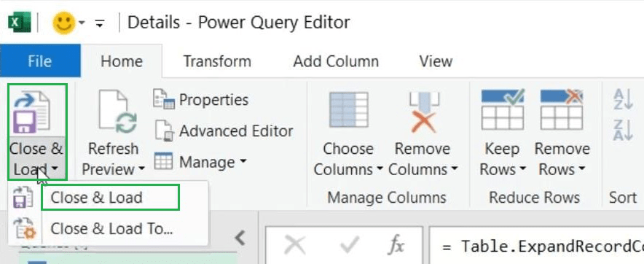The height and width of the screenshot is (264, 644).
Task: Click the Remove Rows icon
Action: point(561,110)
